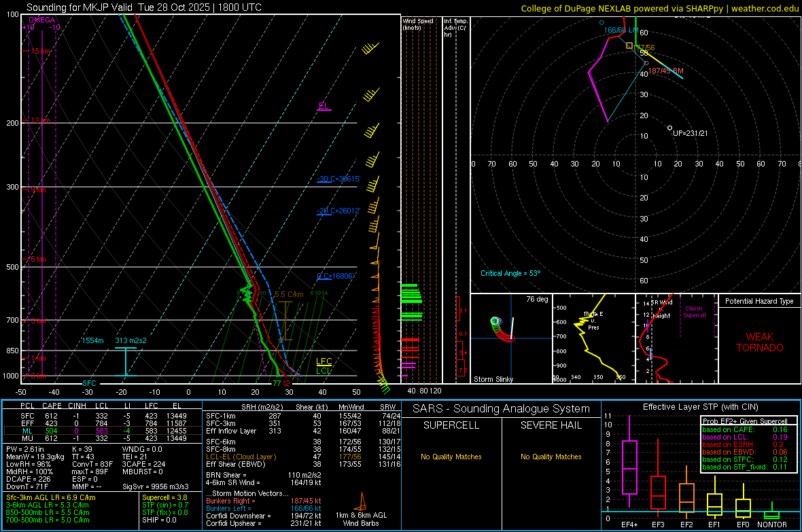Click the 'SigSvr = 9956 m3/s3' value

coord(155,486)
